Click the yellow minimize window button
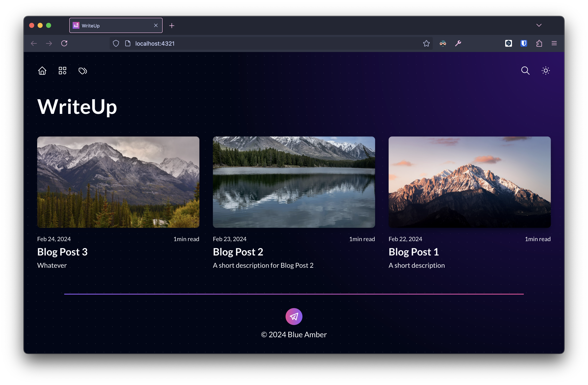 [40, 25]
